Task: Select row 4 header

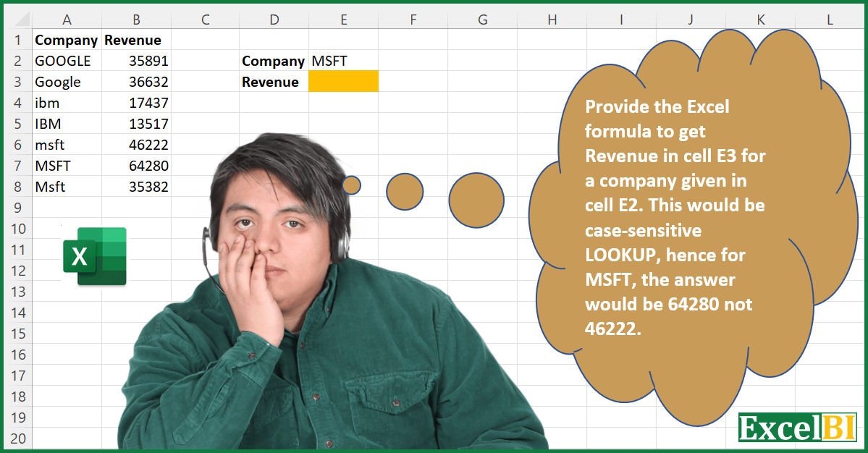Action: tap(17, 102)
